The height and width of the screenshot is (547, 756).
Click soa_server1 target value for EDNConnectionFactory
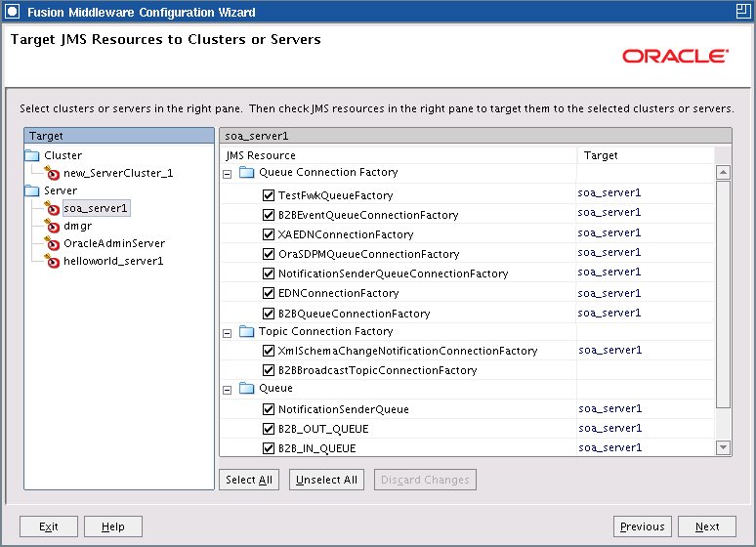click(609, 293)
